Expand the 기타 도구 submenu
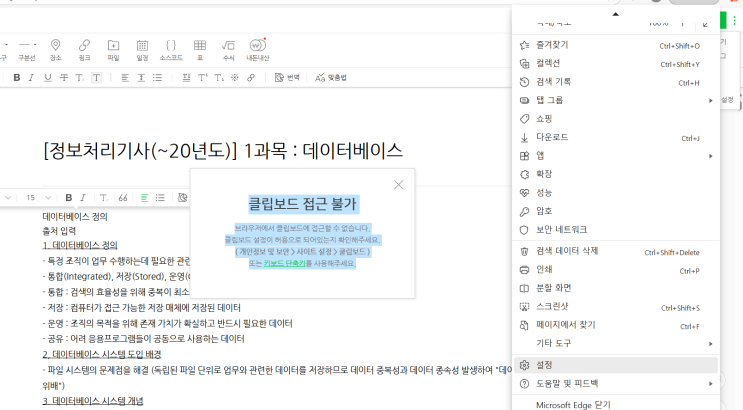The image size is (743, 410). coord(616,344)
